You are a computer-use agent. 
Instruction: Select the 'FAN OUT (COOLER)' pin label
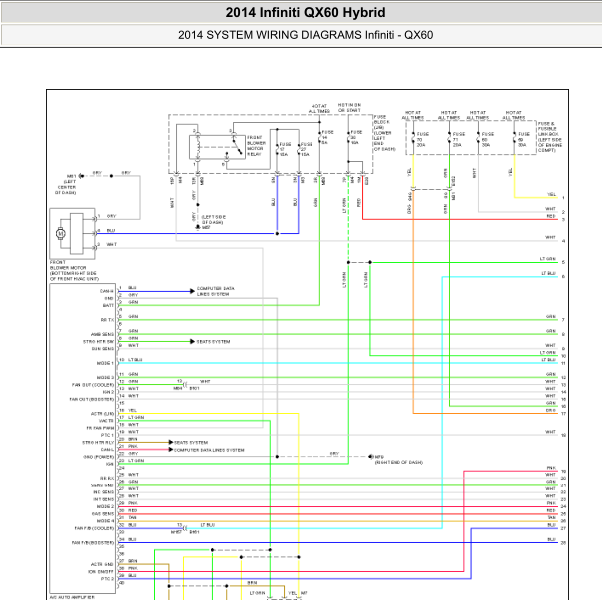[x=93, y=385]
